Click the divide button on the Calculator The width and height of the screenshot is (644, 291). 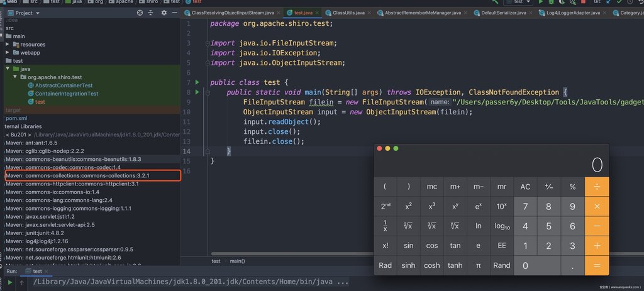pos(597,187)
